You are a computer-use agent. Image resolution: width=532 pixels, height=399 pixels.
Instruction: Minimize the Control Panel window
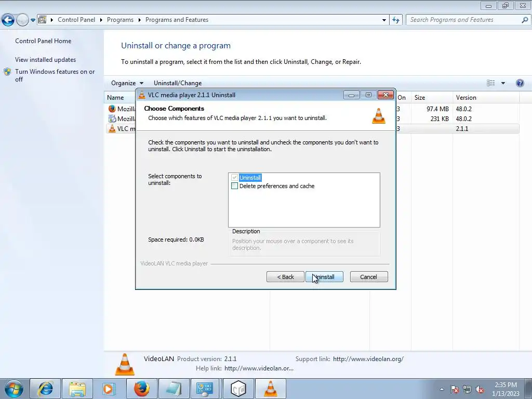click(x=488, y=6)
